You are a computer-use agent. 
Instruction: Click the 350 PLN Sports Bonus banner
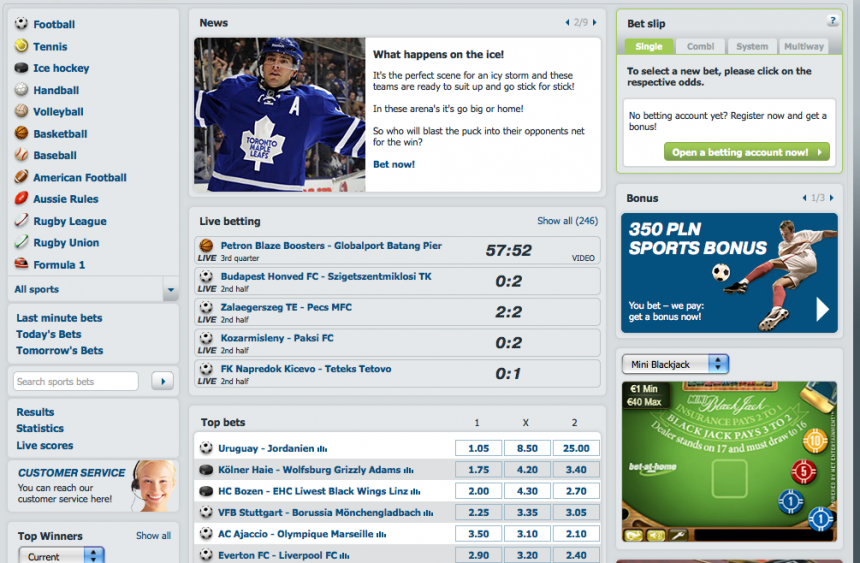[x=729, y=273]
